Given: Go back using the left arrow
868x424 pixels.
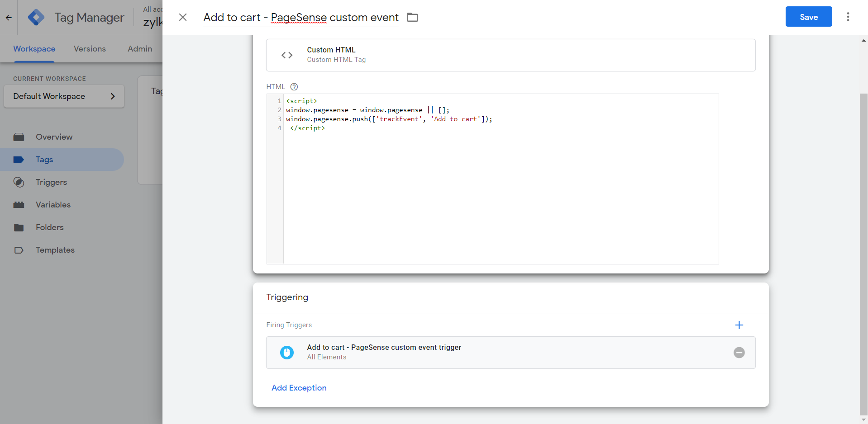Looking at the screenshot, I should (9, 18).
